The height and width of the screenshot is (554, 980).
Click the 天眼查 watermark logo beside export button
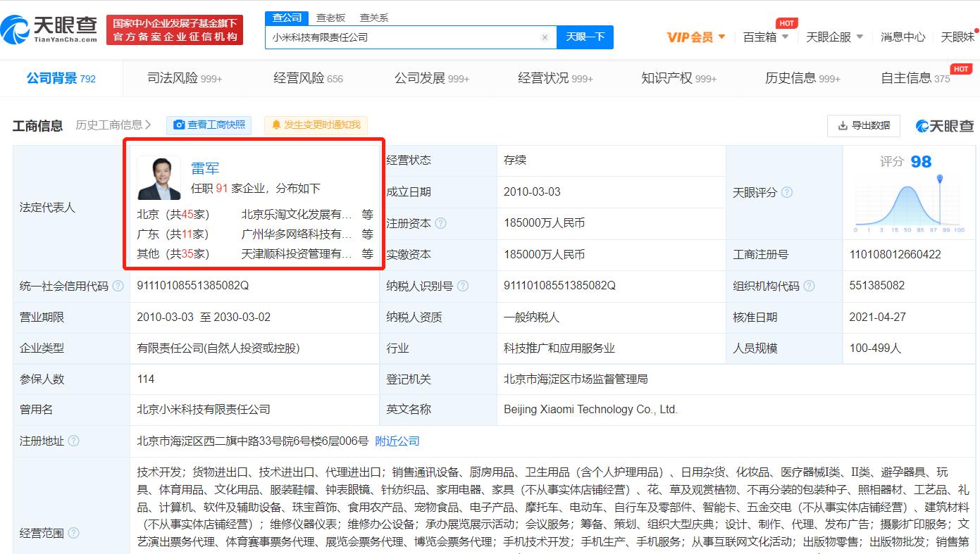pyautogui.click(x=945, y=126)
